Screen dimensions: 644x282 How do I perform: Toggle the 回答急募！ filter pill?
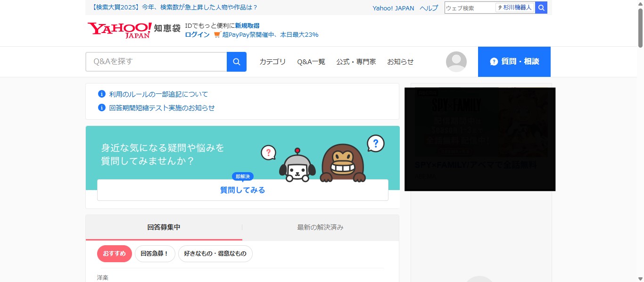(x=155, y=253)
